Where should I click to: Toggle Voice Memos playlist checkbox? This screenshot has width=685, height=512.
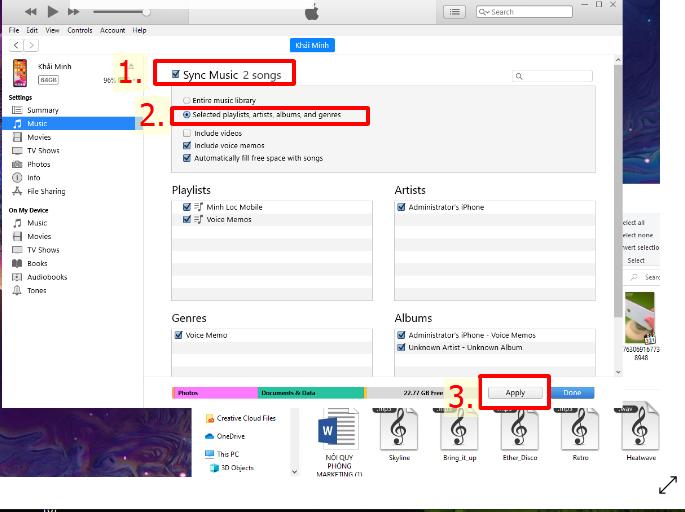click(x=187, y=219)
